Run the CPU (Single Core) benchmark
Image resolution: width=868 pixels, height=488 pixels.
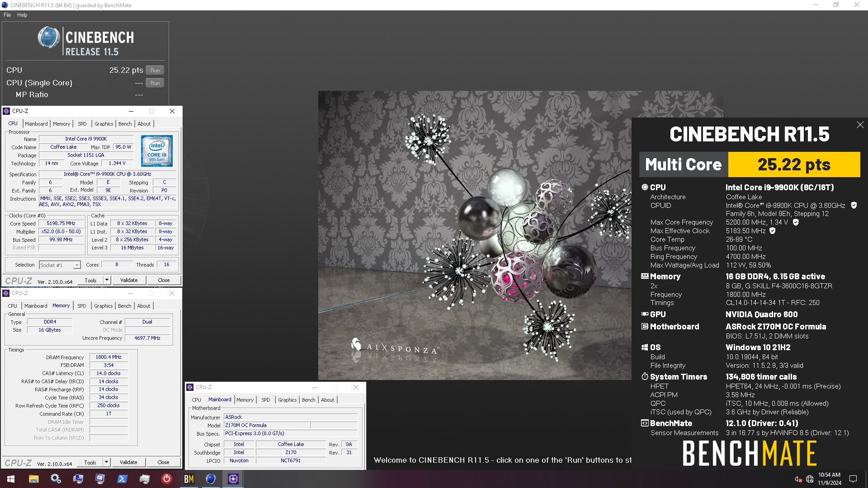(x=155, y=83)
